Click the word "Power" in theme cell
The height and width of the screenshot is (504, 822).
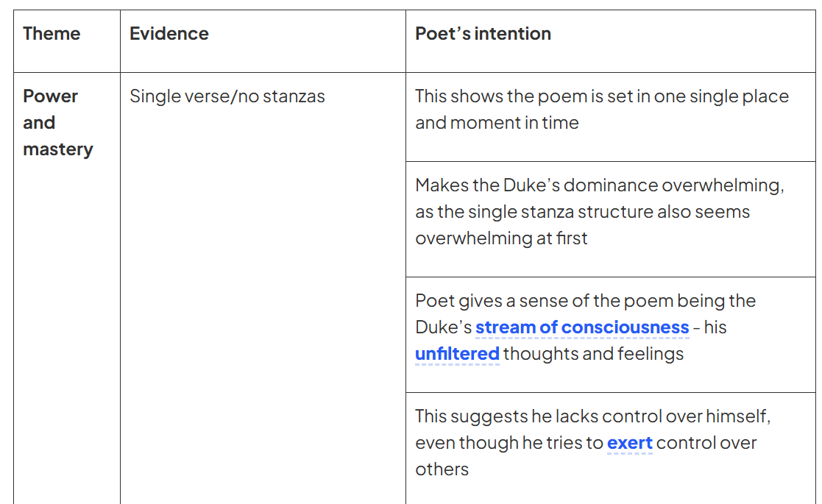point(50,96)
